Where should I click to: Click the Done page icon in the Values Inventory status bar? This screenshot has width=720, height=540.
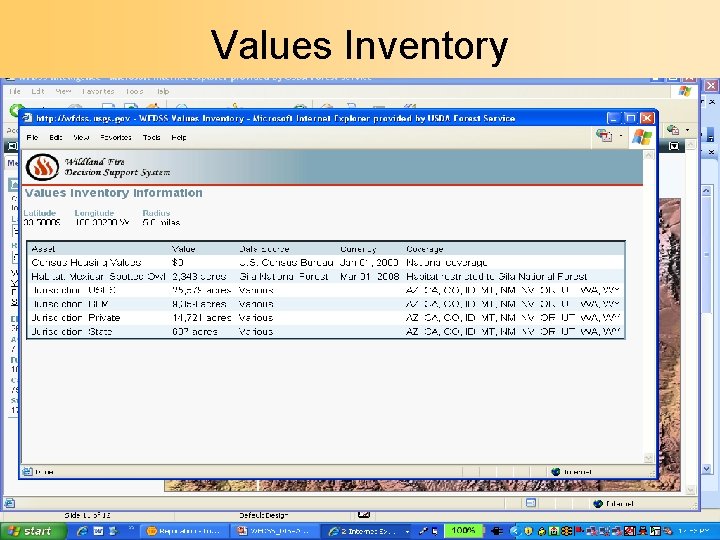click(x=28, y=472)
